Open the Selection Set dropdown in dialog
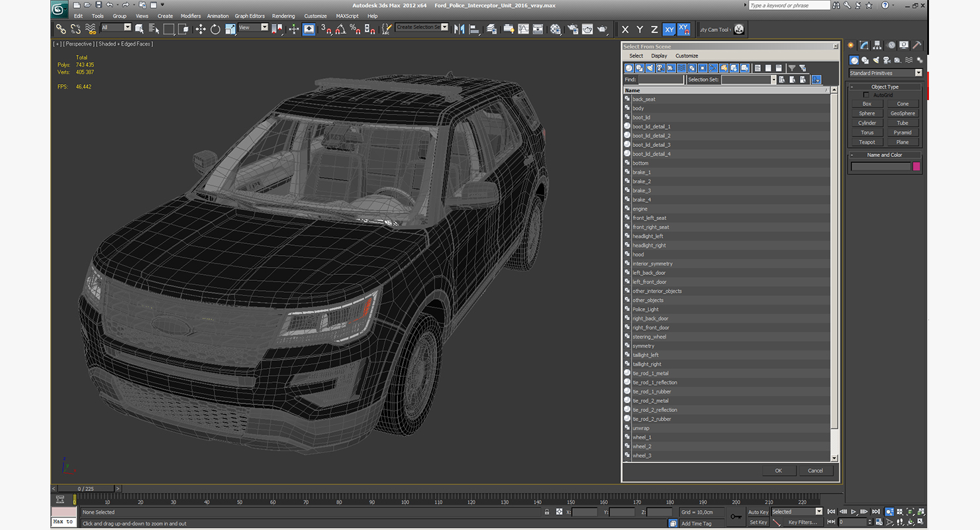980x530 pixels. (773, 79)
